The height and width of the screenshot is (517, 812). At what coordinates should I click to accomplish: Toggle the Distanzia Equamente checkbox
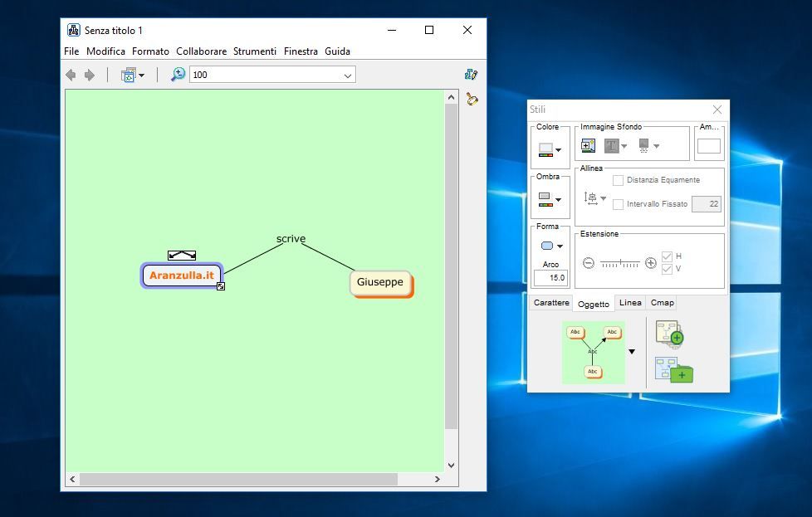coord(618,180)
